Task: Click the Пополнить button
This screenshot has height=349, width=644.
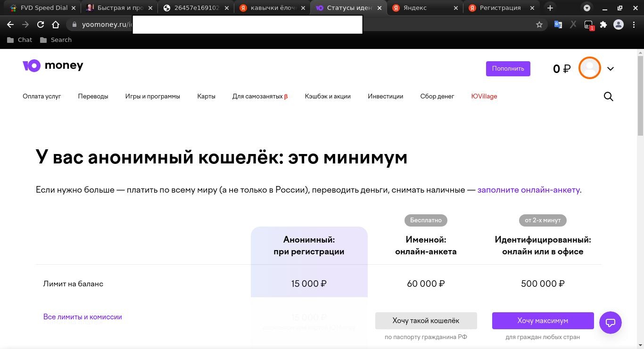Action: point(508,68)
